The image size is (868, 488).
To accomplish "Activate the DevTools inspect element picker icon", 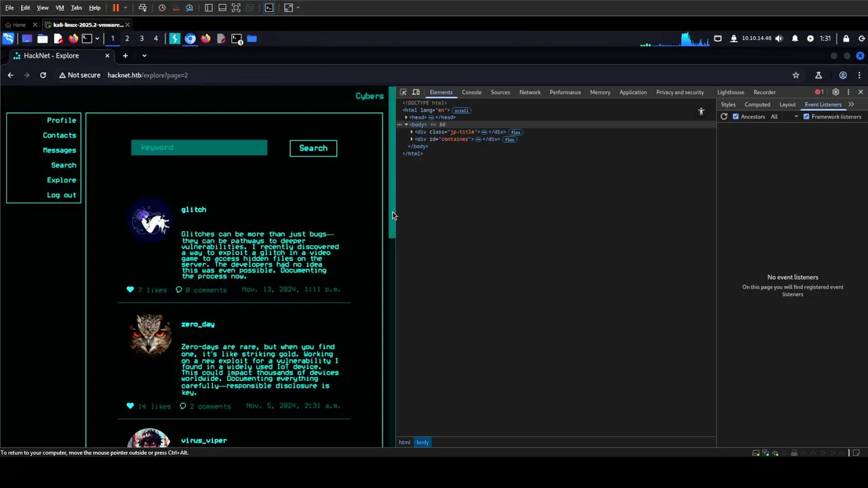I will coord(403,92).
